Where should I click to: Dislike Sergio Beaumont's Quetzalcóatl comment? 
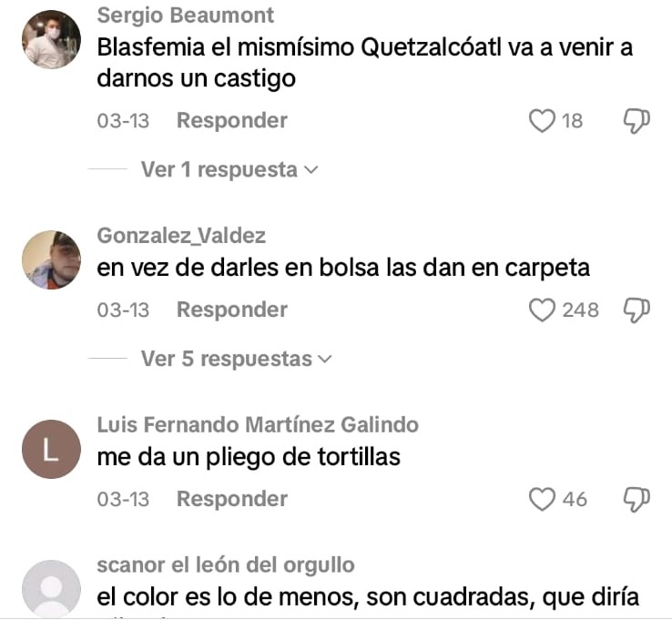636,121
